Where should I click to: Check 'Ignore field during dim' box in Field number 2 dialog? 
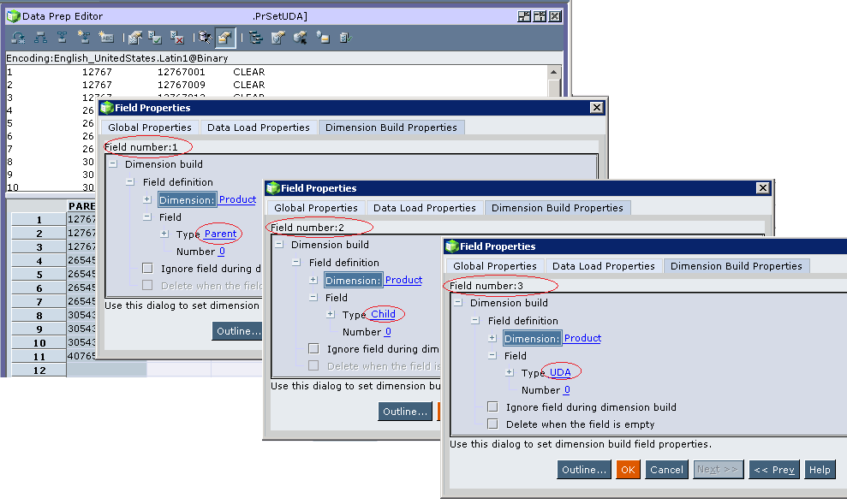pos(313,348)
